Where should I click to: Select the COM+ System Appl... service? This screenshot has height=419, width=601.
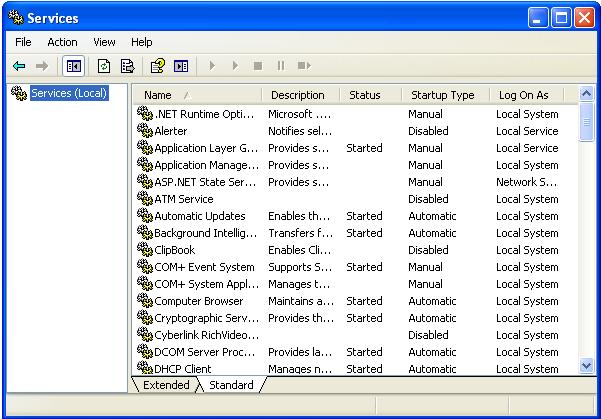pos(207,284)
